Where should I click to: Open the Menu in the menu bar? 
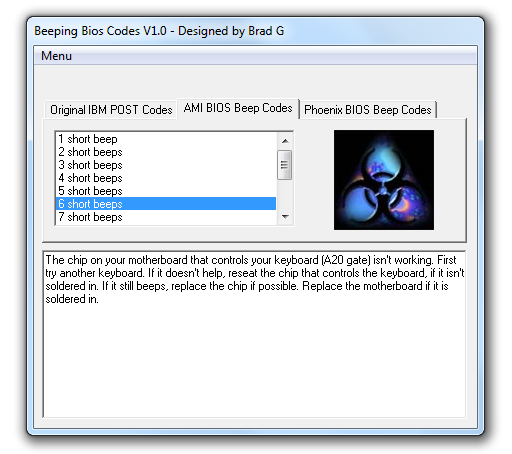tap(56, 56)
